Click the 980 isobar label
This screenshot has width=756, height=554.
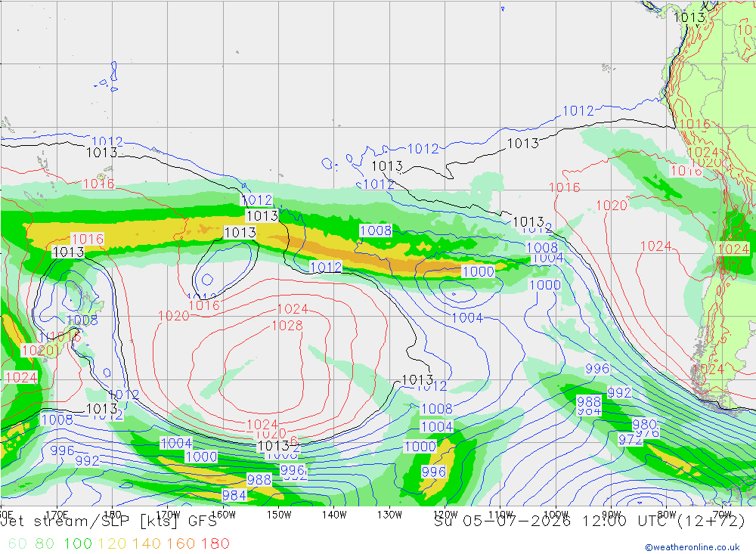coord(645,424)
